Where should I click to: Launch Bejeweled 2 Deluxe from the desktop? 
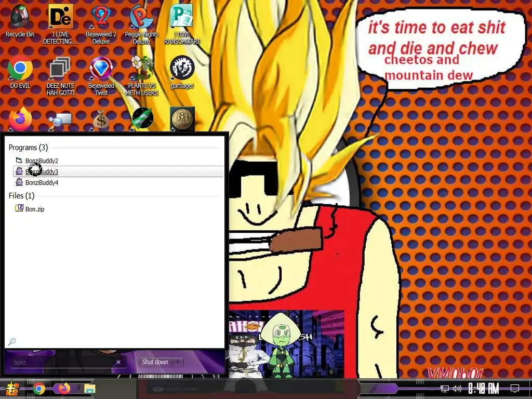pos(101,24)
